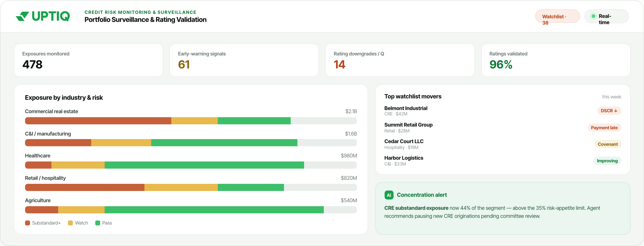Screen dimensions: 644x246
Task: Click the Watch legend yellow swatch
Action: point(70,223)
